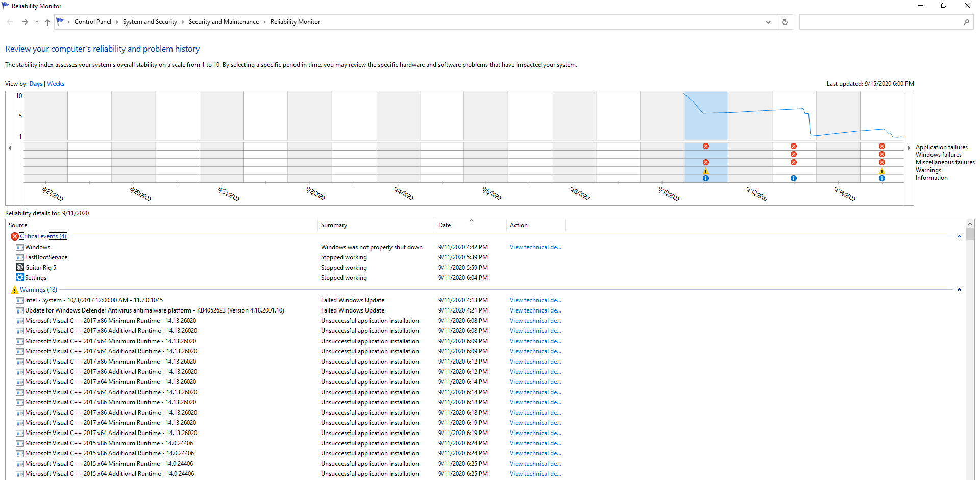The height and width of the screenshot is (480, 980).
Task: Select the 'Guitar Rig 5' source entry
Action: [x=41, y=268]
